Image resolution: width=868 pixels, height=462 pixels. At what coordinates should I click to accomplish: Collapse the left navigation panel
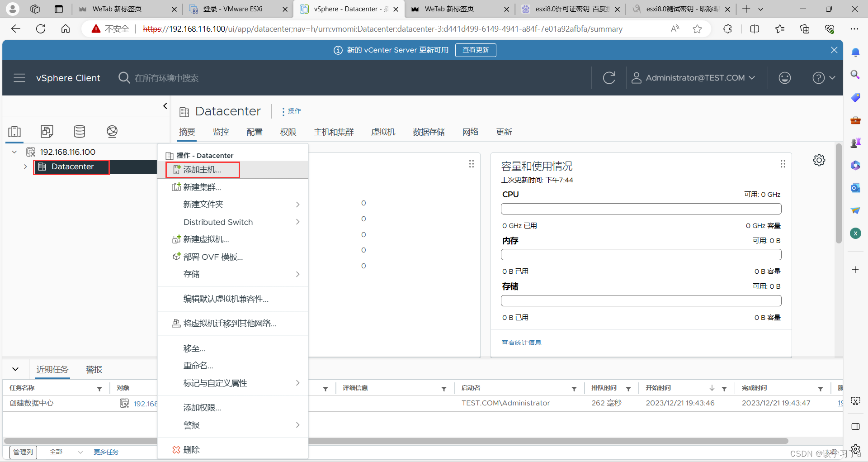point(165,106)
